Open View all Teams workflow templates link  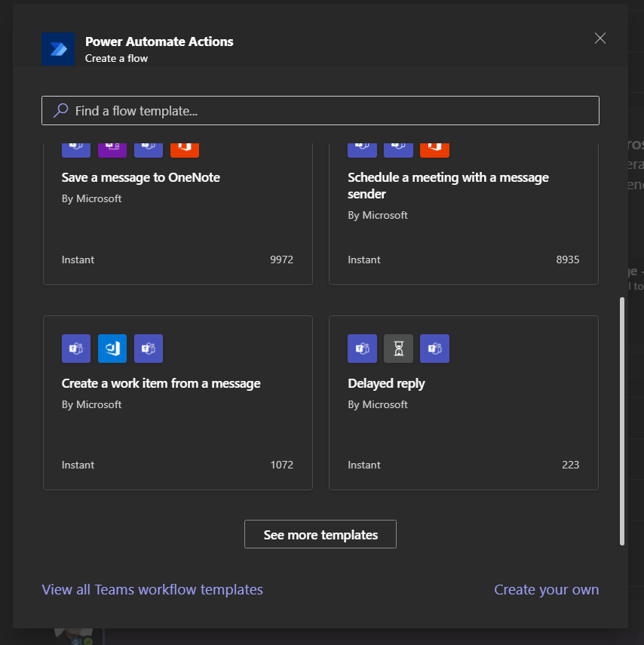(152, 590)
